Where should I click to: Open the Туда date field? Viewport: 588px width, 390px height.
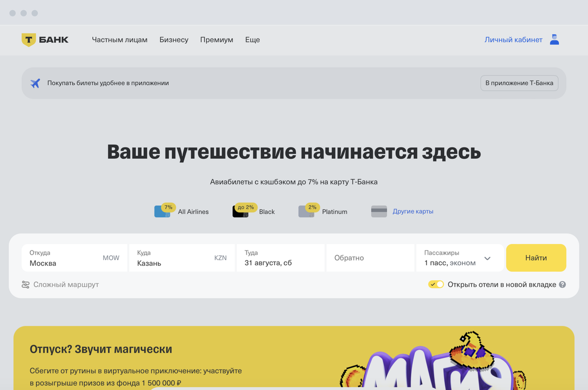(281, 258)
